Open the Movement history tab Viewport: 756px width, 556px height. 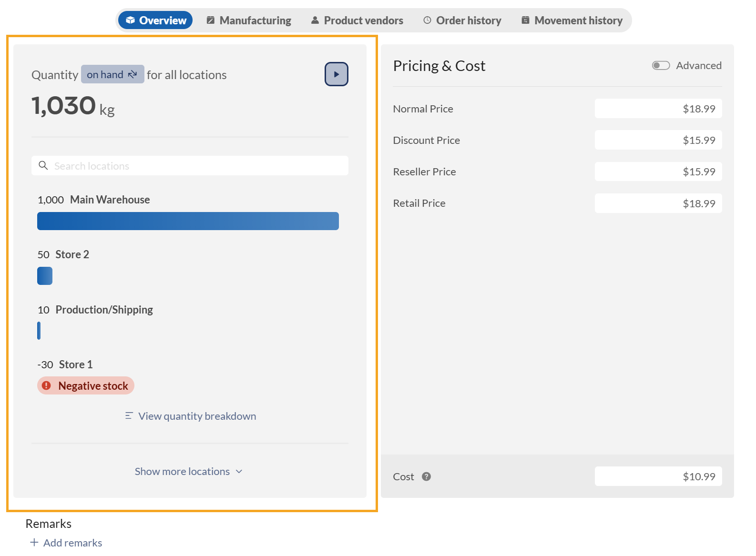[572, 20]
